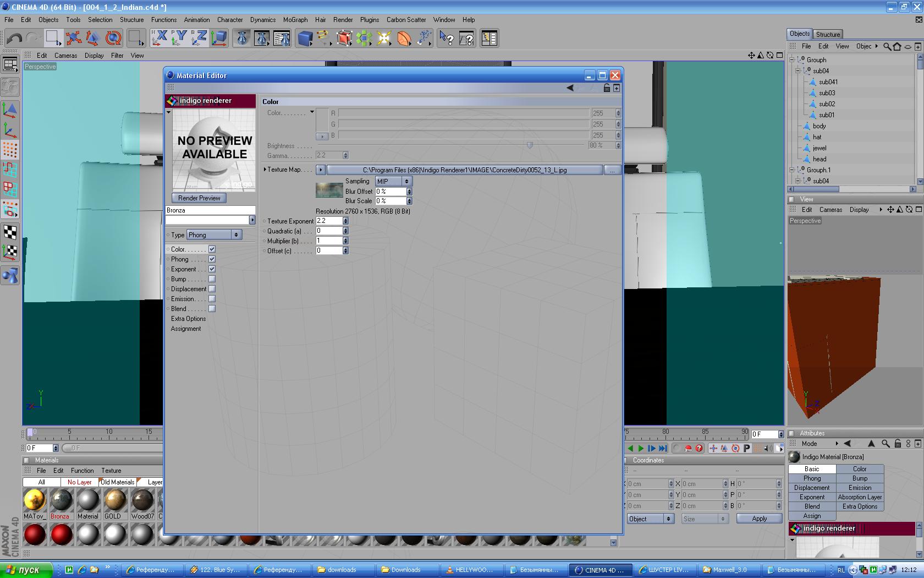
Task: Open the material Type dropdown
Action: point(214,235)
